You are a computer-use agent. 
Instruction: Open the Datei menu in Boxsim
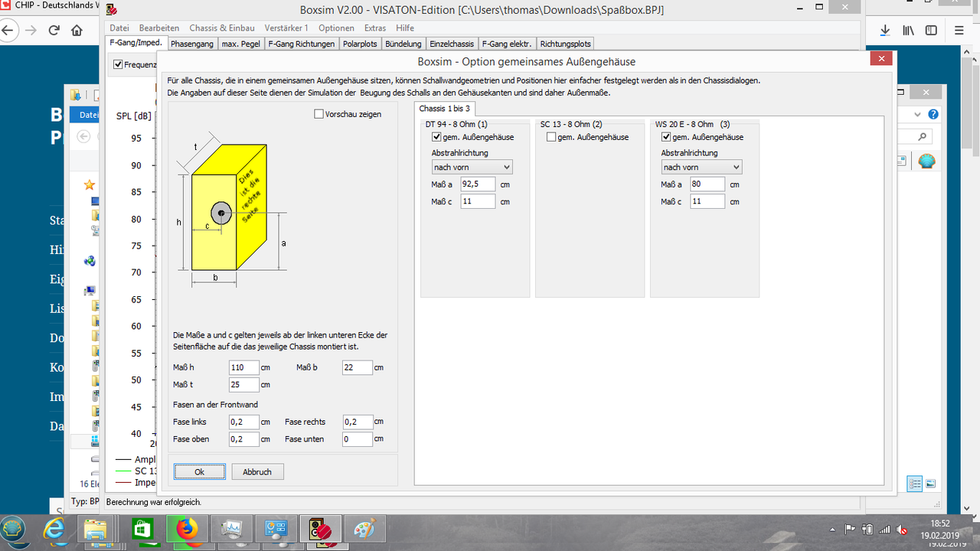point(119,28)
